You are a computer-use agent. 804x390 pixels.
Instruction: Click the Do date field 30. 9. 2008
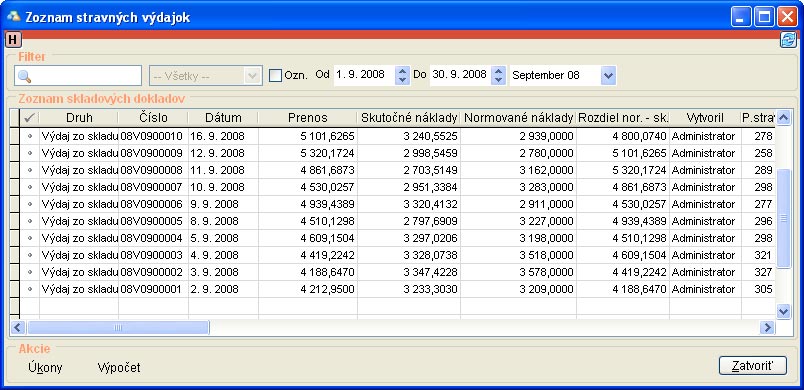[460, 75]
